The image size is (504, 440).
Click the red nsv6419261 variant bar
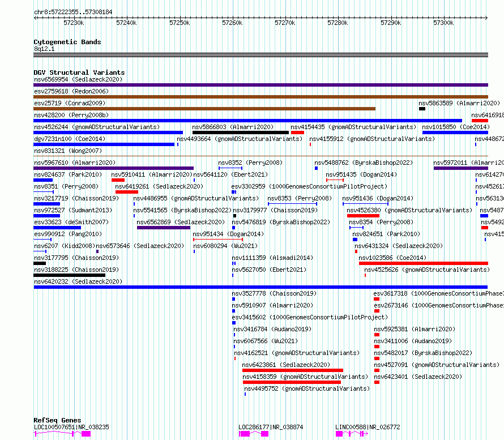pos(127,192)
